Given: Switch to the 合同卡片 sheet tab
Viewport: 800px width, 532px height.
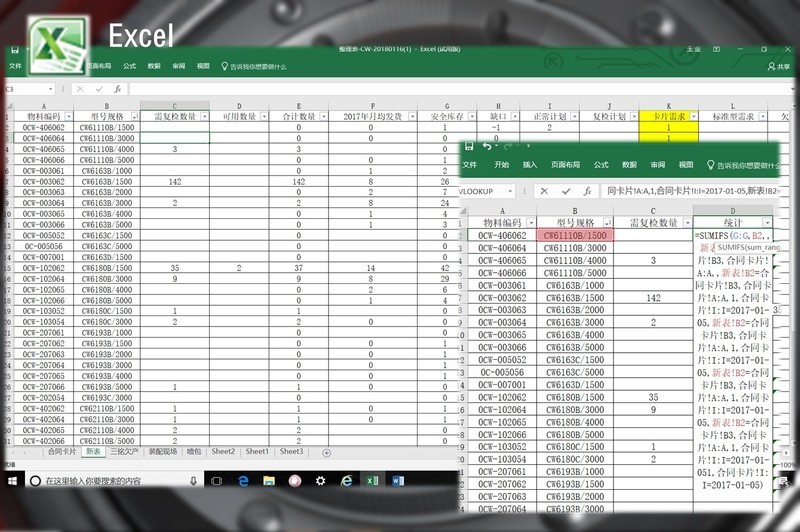Looking at the screenshot, I should (62, 452).
